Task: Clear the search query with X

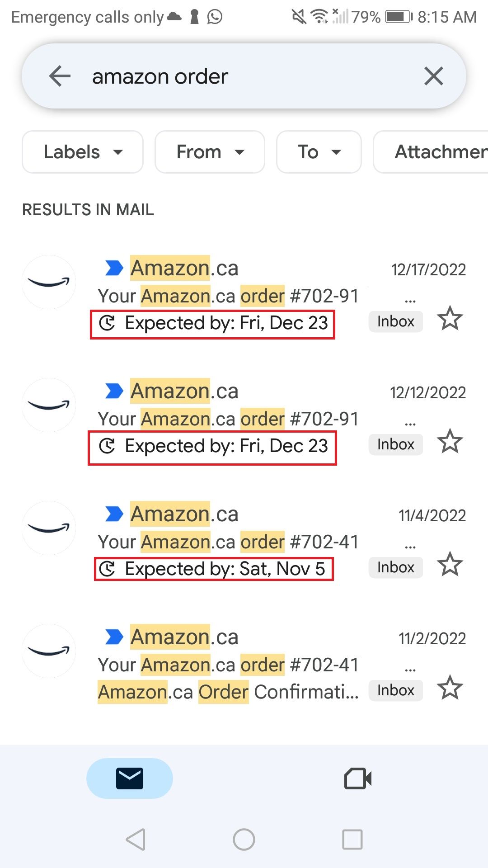Action: point(433,76)
